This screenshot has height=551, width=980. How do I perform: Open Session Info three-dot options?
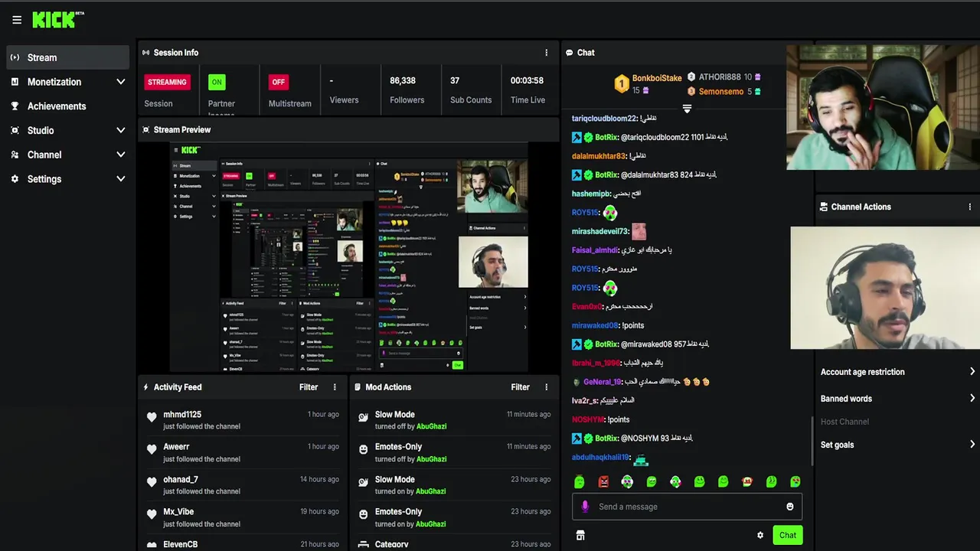(x=547, y=53)
